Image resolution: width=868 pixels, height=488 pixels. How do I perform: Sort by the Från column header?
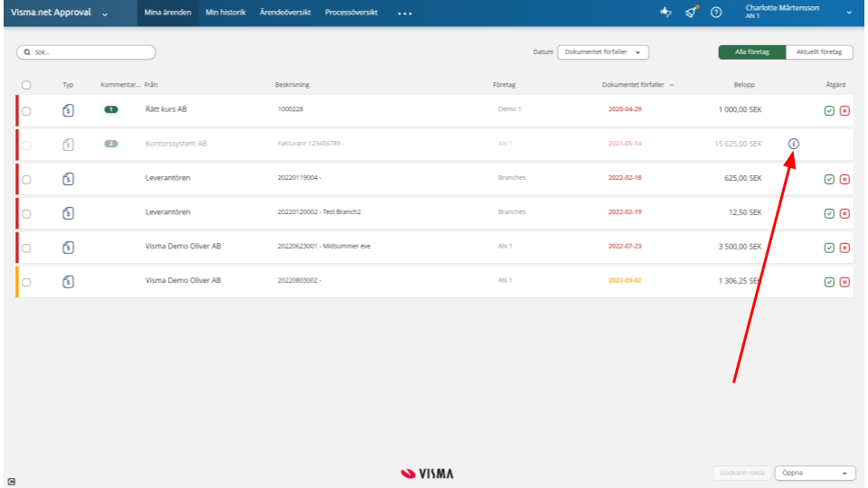click(151, 85)
